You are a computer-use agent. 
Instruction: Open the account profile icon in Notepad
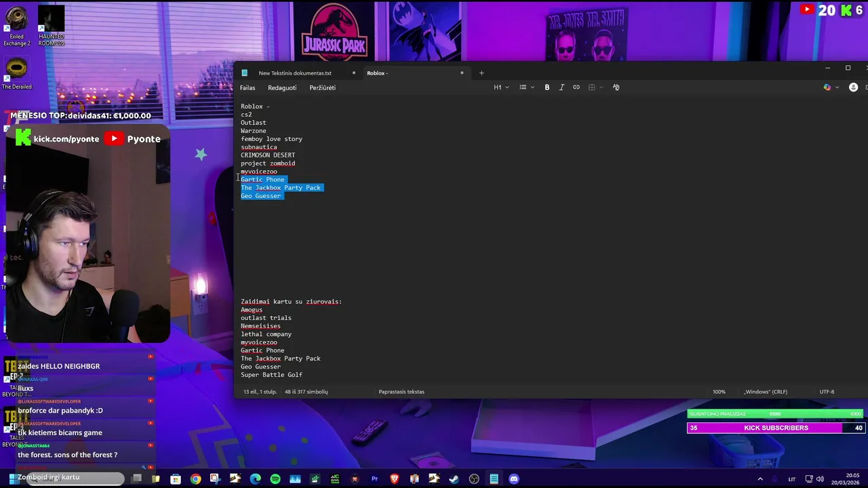point(853,87)
